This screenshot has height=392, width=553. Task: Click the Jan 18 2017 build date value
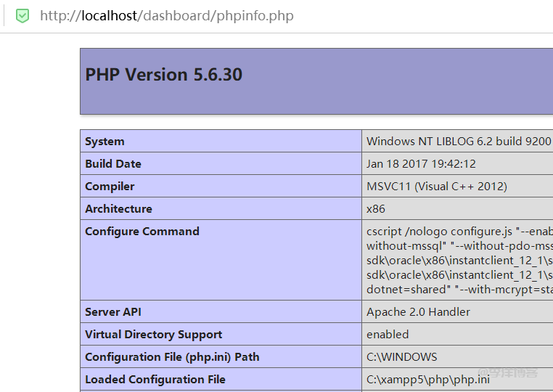tap(421, 164)
